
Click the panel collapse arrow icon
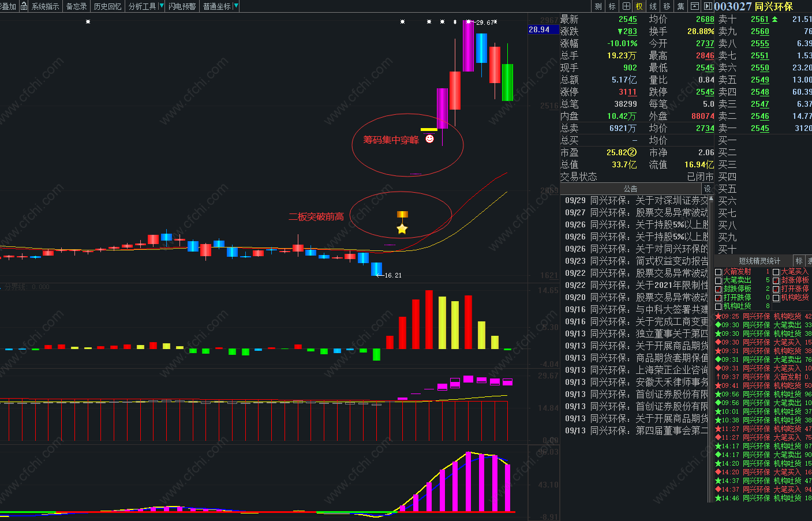coord(708,6)
